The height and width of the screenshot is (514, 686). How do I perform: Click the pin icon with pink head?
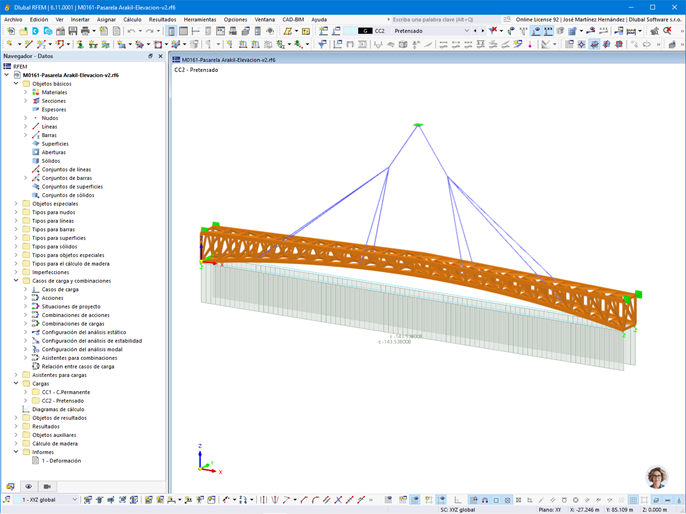(529, 44)
